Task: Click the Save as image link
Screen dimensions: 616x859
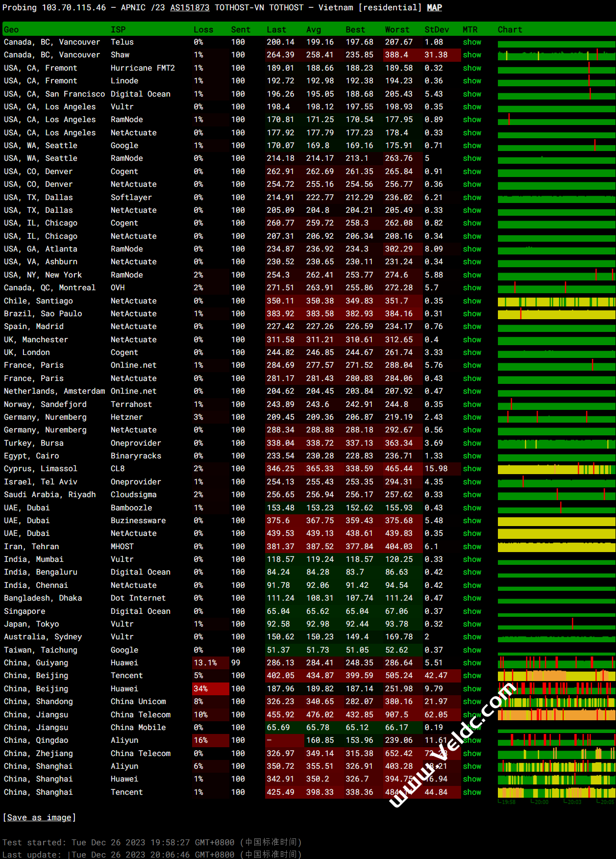Action: (x=39, y=817)
